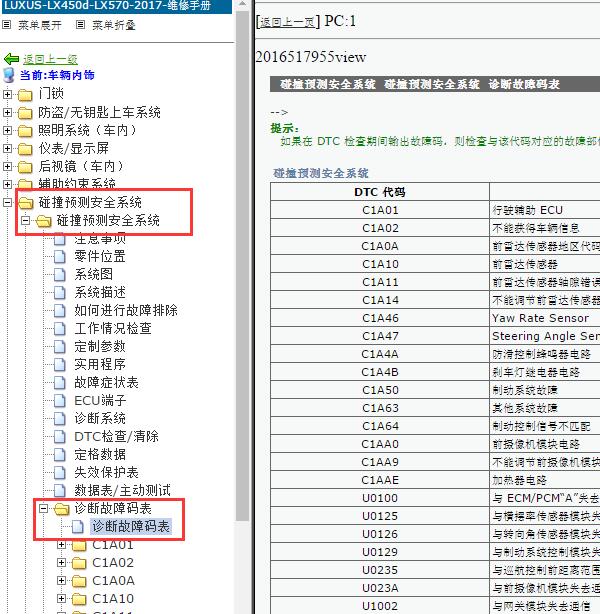The height and width of the screenshot is (614, 600).
Task: Open the 数据表/主动测试 page
Action: click(122, 491)
